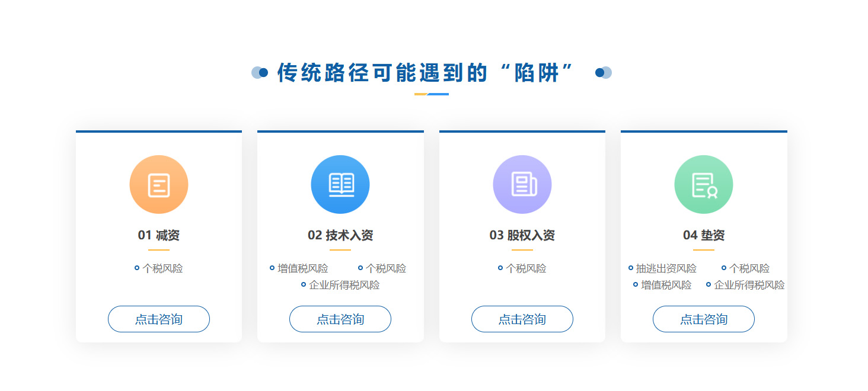The height and width of the screenshot is (391, 868).
Task: Click 个税风险 in the 股权入资 card
Action: (x=525, y=268)
